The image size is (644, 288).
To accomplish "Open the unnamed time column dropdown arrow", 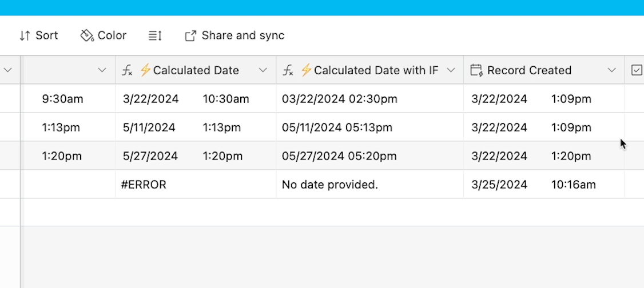I will coord(102,70).
